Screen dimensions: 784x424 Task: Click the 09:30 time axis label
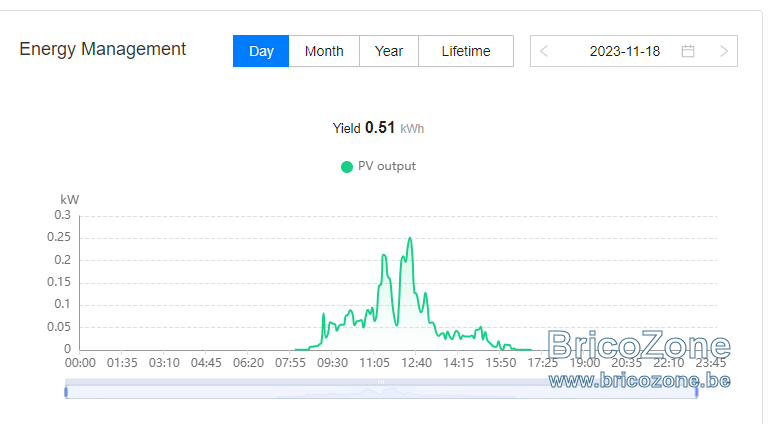click(x=332, y=363)
